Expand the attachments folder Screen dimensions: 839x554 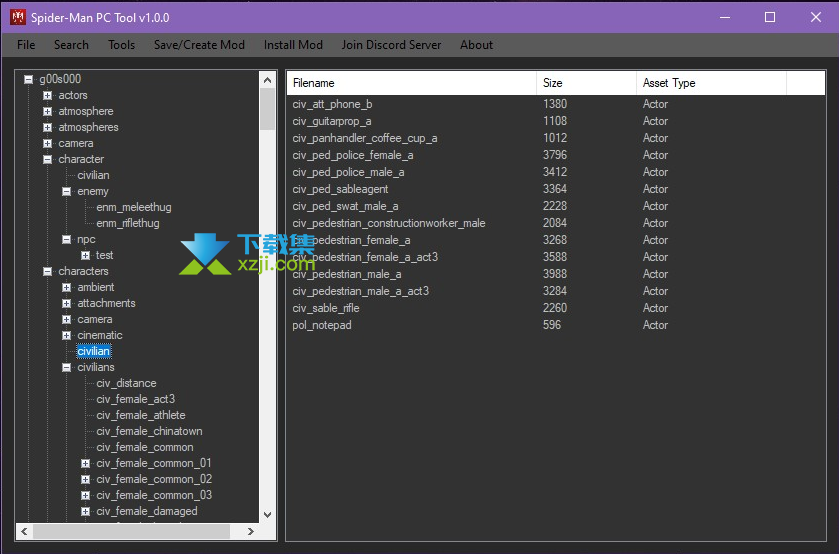(x=66, y=303)
